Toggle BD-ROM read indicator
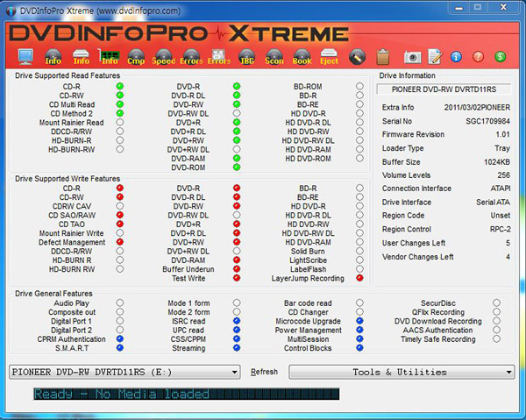Viewport: 526px width, 420px height. 359,86
